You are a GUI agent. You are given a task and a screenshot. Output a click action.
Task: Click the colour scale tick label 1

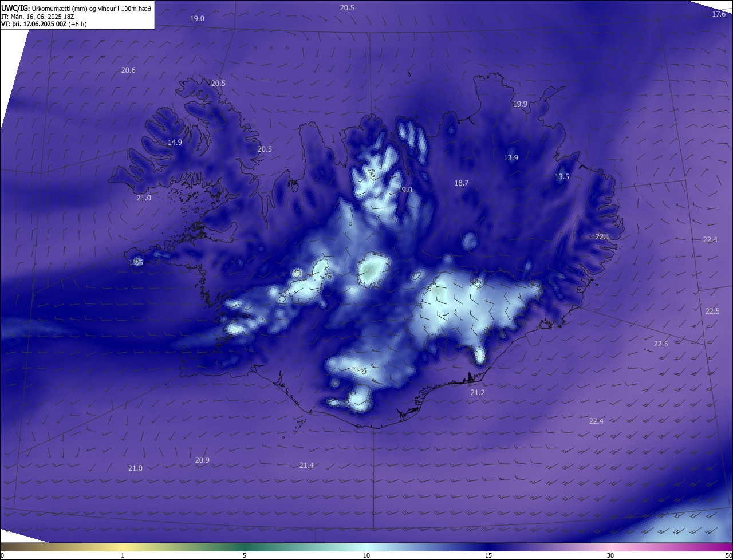point(123,555)
